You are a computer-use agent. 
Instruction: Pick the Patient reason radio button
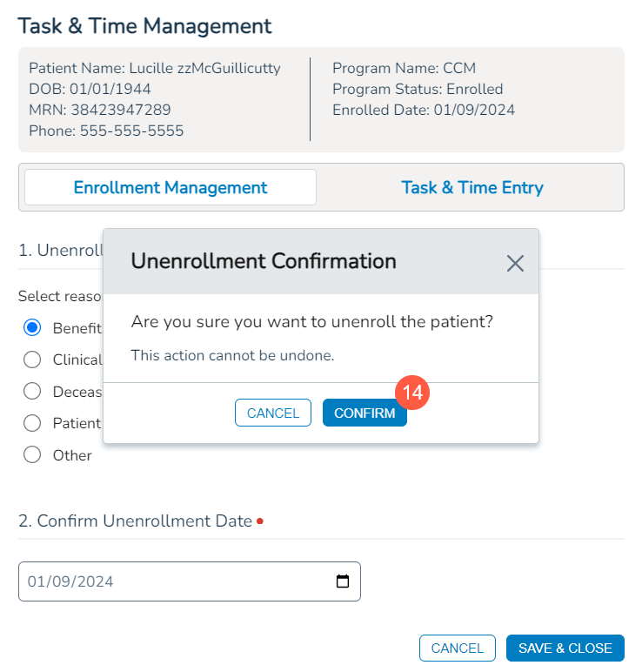point(32,423)
